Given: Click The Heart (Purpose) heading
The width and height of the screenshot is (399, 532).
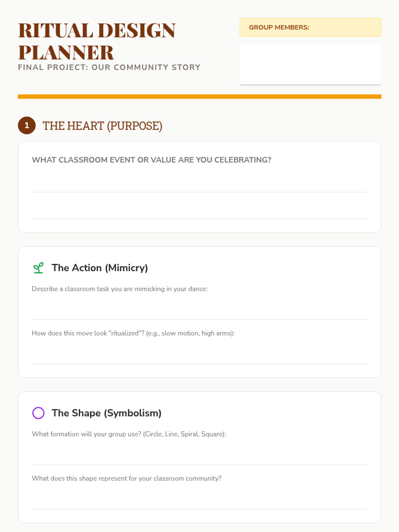Looking at the screenshot, I should point(102,126).
